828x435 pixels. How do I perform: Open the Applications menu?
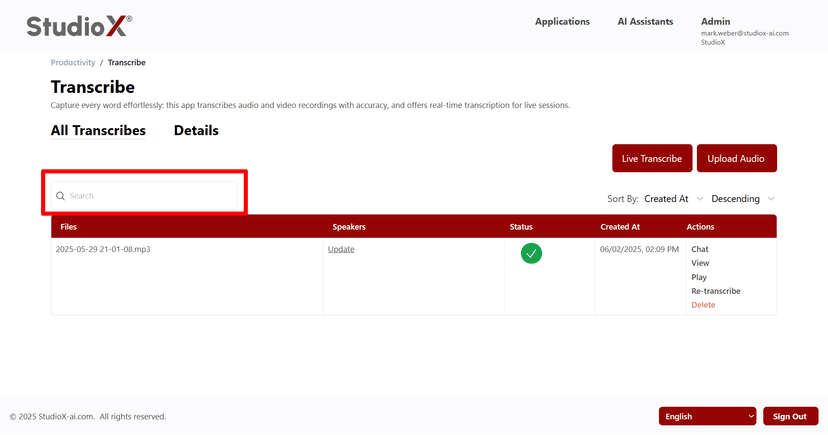point(562,22)
